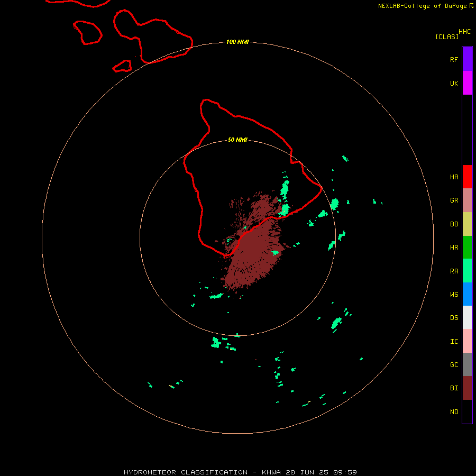Click the NEXLAB-College of DuPage credit text
This screenshot has width=476, height=476.
point(426,6)
